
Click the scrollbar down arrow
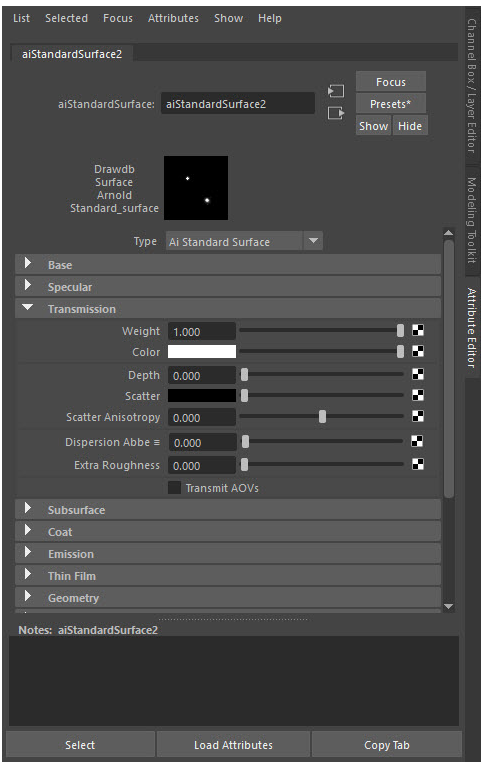pyautogui.click(x=448, y=606)
